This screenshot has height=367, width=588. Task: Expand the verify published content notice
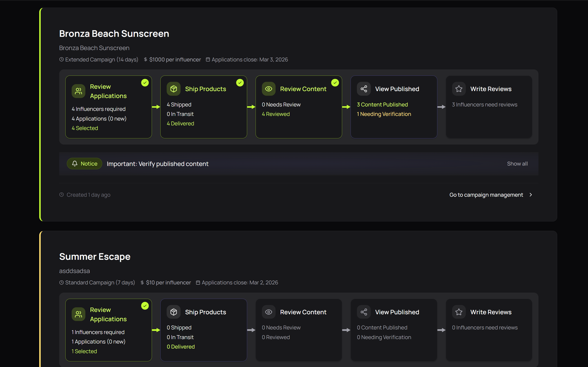point(157,164)
